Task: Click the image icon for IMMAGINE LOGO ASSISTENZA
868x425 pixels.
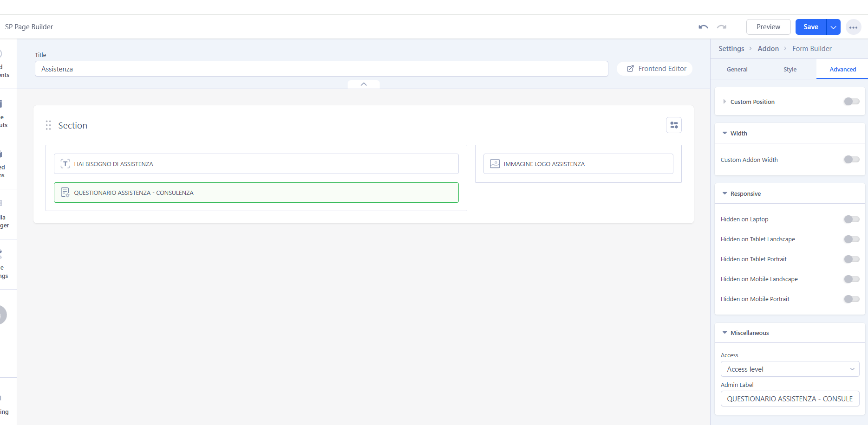Action: 495,164
